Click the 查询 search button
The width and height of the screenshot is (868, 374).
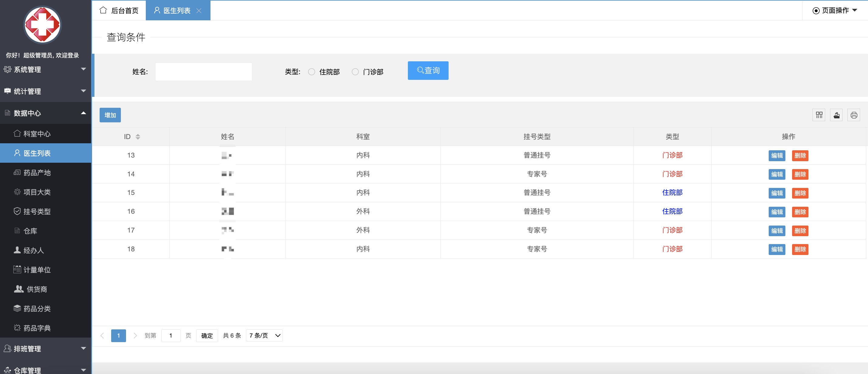428,70
